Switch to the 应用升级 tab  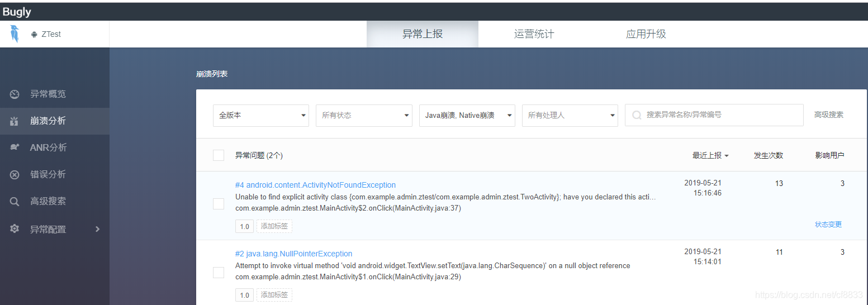(646, 34)
